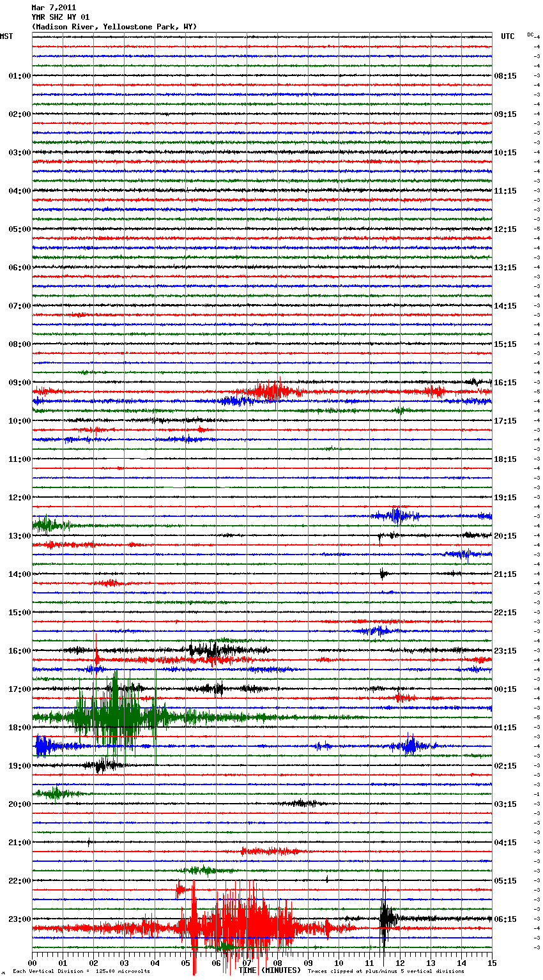Click the 16:15 UTC time label
Viewport: 543px width, 980px height.
(x=505, y=383)
